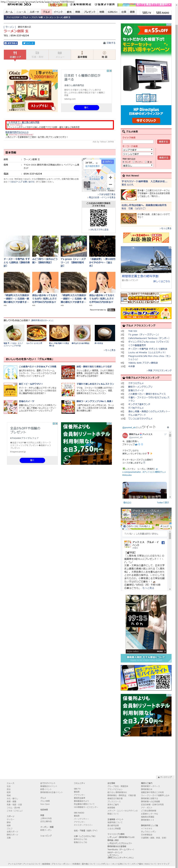
Task: Click the 印刷する print icon
Action: (104, 43)
